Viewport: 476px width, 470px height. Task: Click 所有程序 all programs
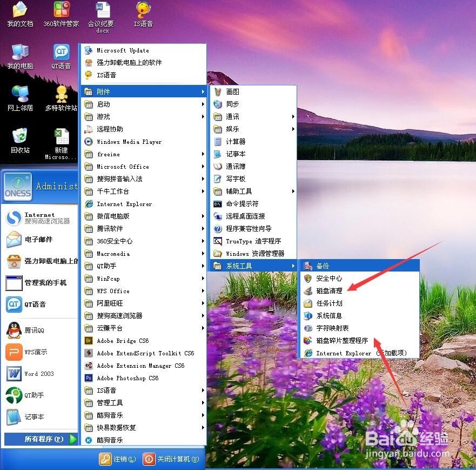41,439
